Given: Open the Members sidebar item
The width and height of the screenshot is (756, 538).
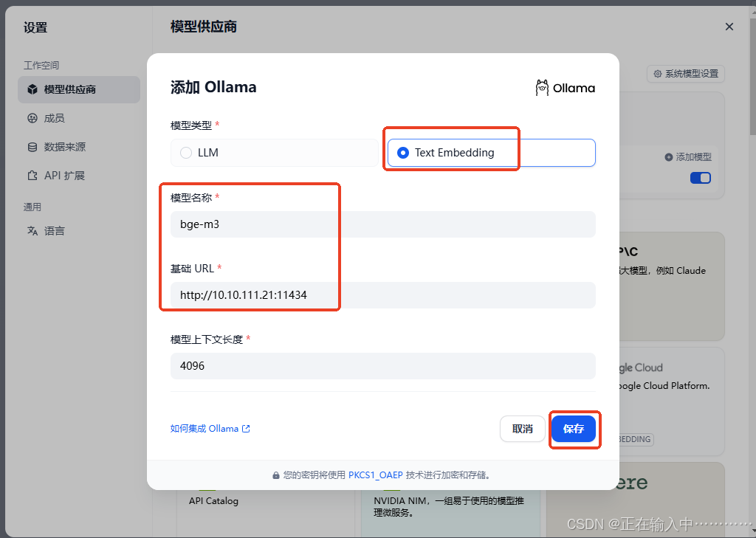Looking at the screenshot, I should pos(79,118).
